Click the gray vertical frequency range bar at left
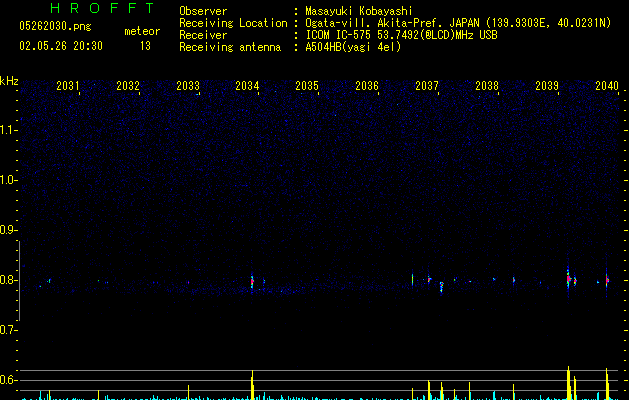The image size is (629, 400). [19, 280]
